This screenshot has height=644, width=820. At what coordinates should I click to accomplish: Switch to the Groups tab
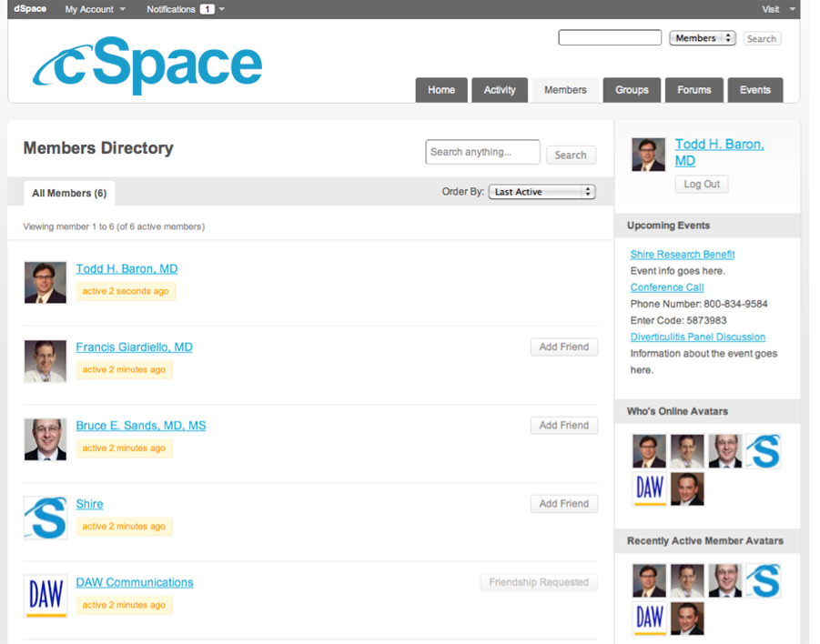tap(632, 90)
